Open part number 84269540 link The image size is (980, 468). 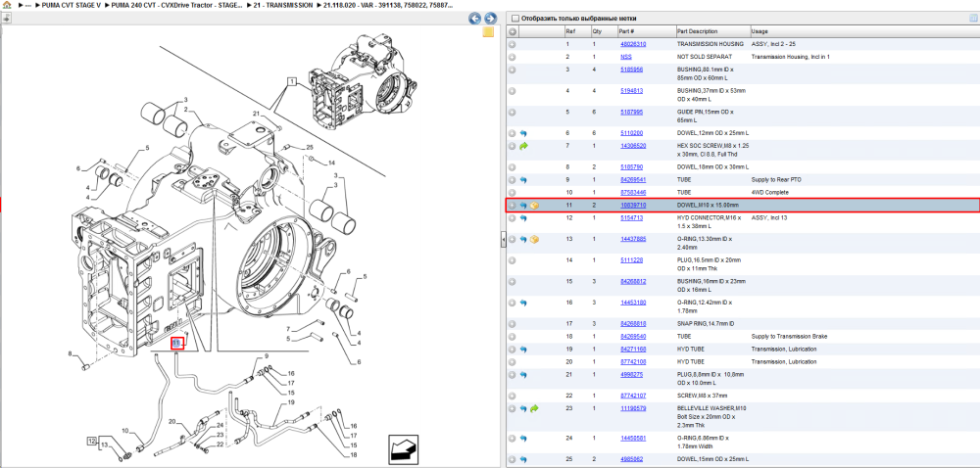(x=633, y=337)
